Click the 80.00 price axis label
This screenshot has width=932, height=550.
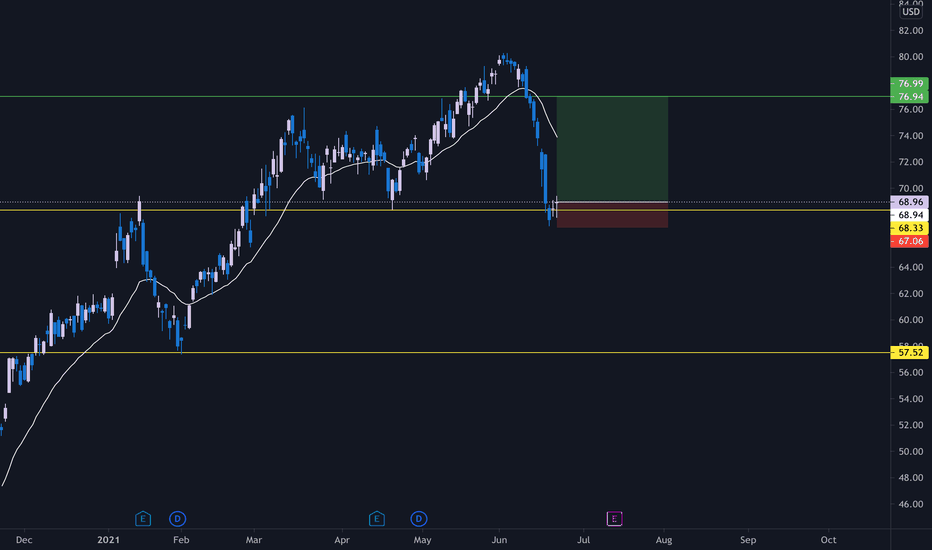click(x=911, y=57)
